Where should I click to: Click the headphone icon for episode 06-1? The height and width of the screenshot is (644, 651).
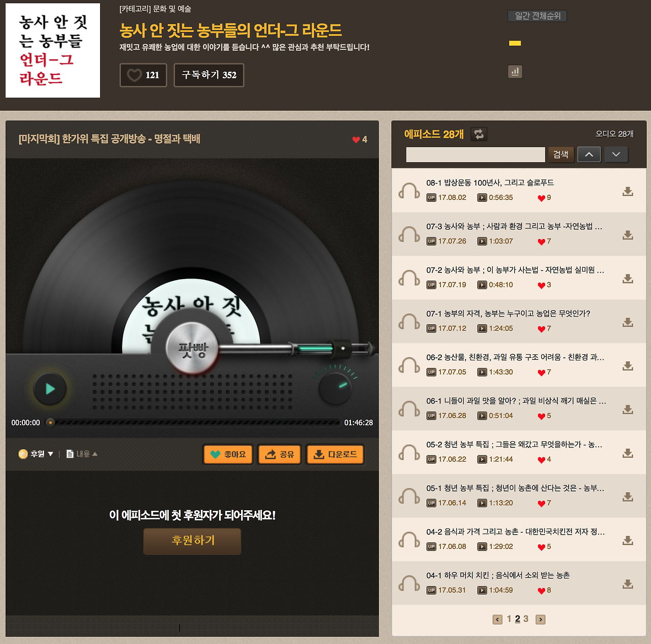click(x=409, y=409)
